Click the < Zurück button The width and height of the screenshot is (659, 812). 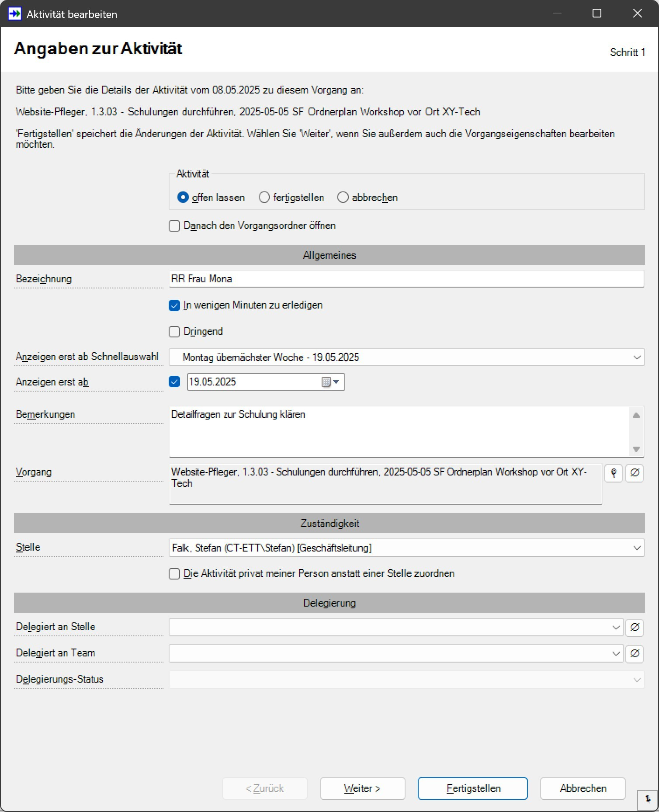click(265, 788)
